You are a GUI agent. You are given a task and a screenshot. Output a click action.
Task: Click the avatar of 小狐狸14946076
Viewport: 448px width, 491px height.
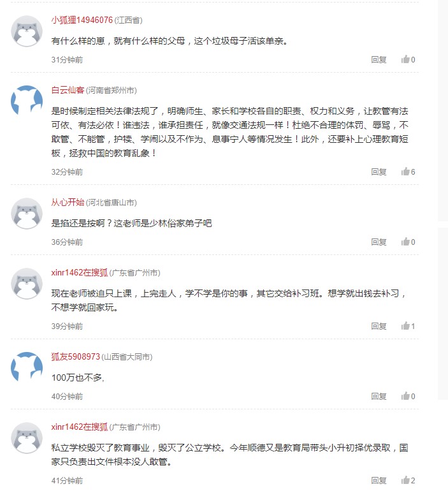[x=27, y=31]
